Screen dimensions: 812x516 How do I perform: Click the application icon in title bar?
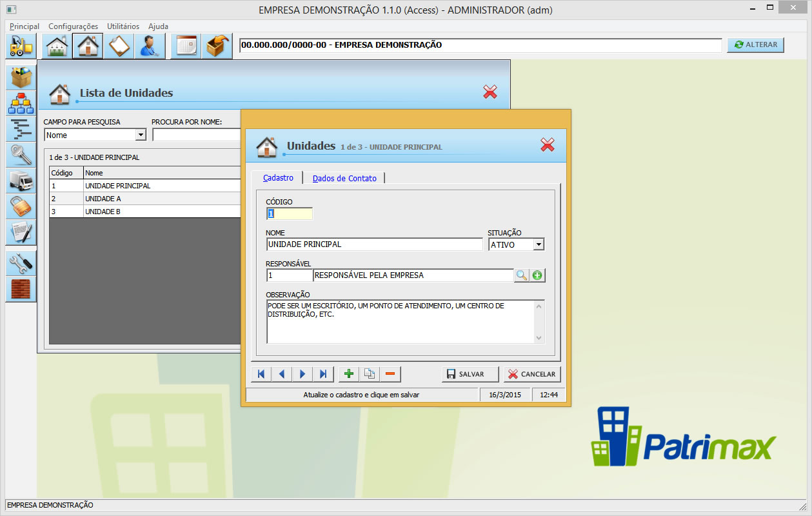coord(12,9)
